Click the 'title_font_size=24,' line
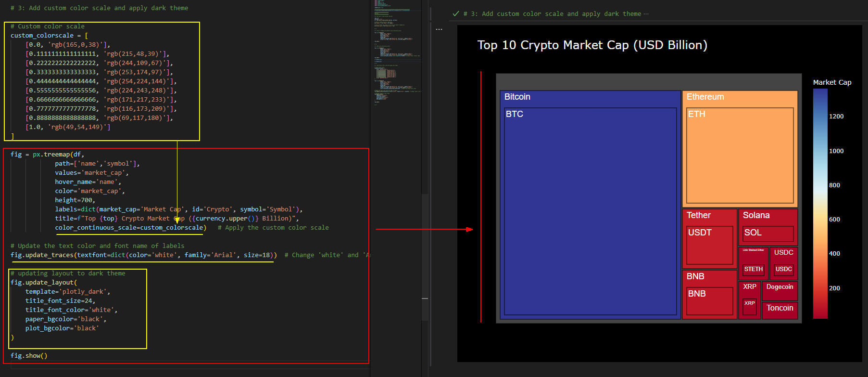Image resolution: width=868 pixels, height=377 pixels. pyautogui.click(x=61, y=301)
